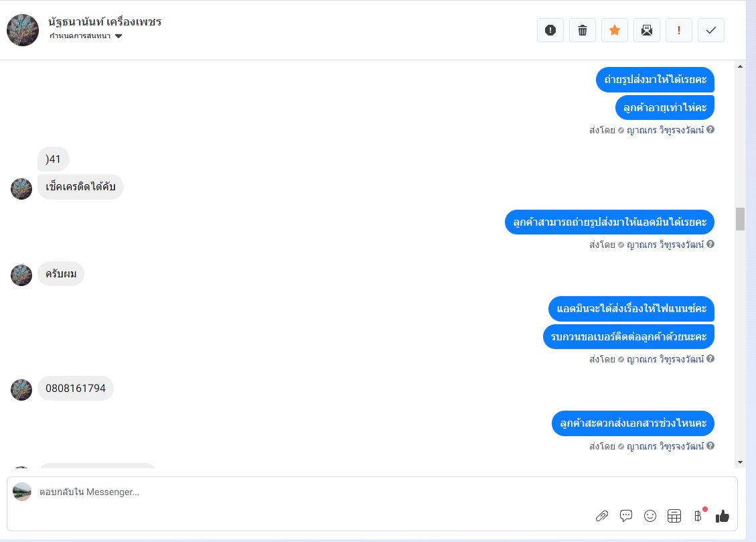Open customer profile picture in header
The height and width of the screenshot is (542, 756).
click(x=23, y=30)
